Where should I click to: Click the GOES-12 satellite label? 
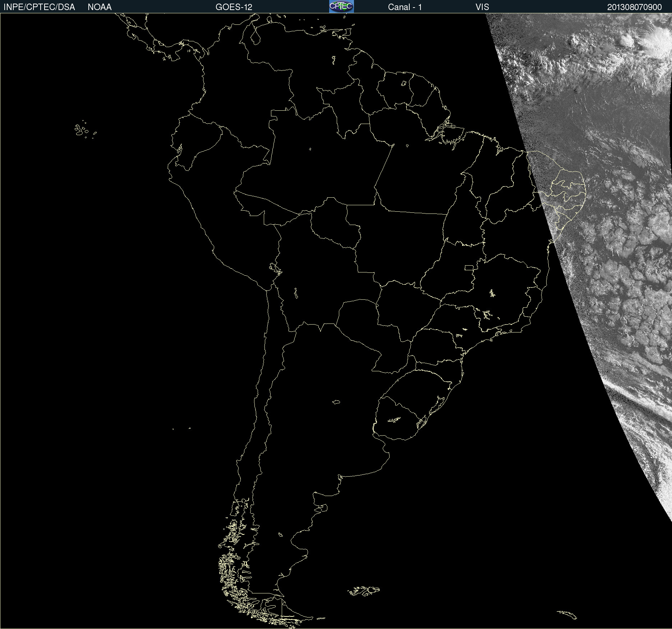click(234, 7)
